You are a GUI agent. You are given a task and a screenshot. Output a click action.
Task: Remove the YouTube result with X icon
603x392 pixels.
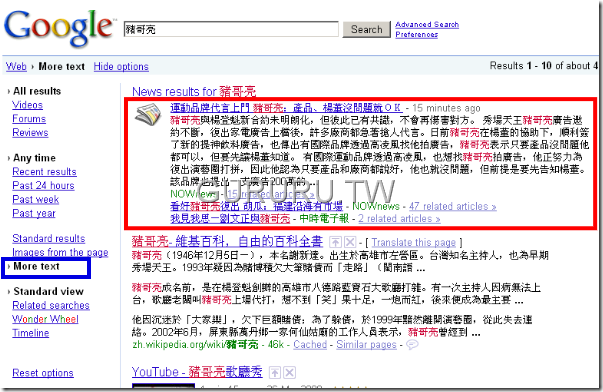[x=290, y=372]
